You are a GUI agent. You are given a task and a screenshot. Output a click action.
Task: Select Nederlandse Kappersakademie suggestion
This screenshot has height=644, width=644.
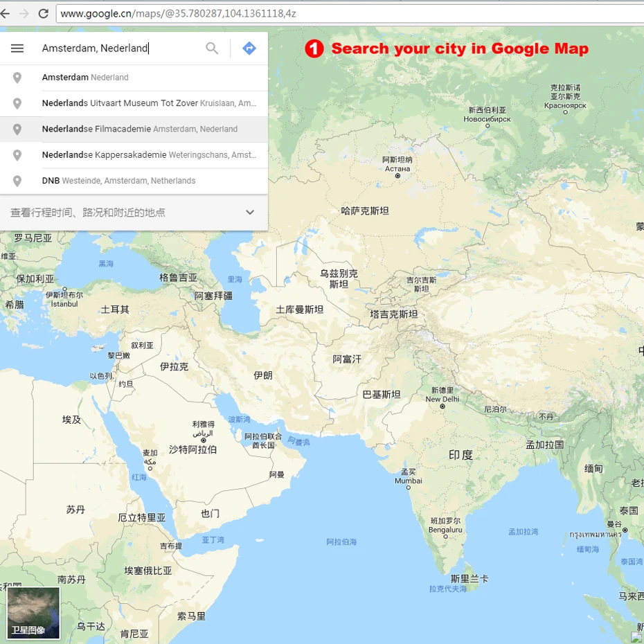click(x=134, y=155)
